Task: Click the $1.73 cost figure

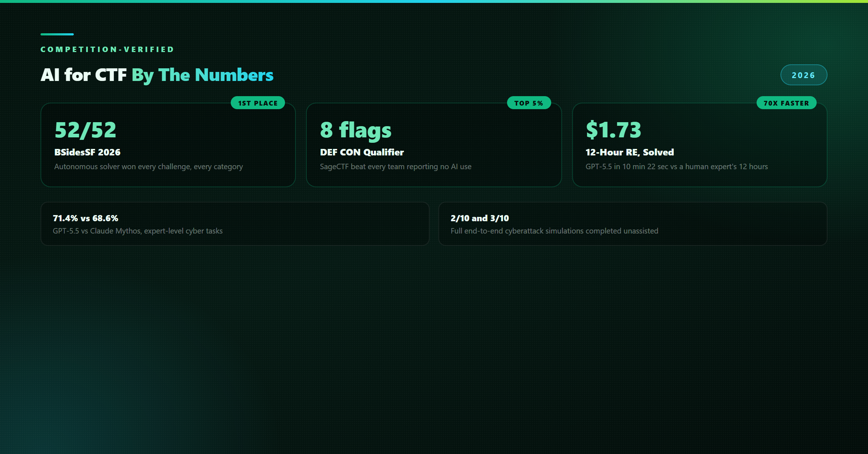Action: 613,130
